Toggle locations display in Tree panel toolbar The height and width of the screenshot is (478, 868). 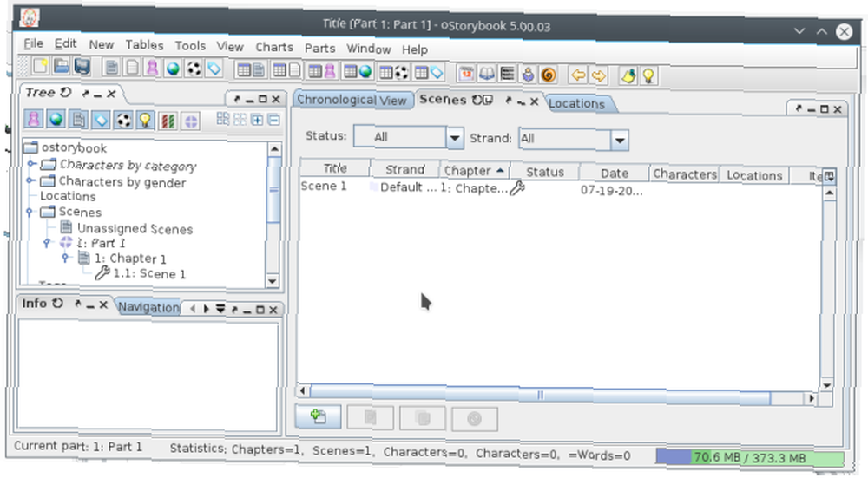[56, 119]
